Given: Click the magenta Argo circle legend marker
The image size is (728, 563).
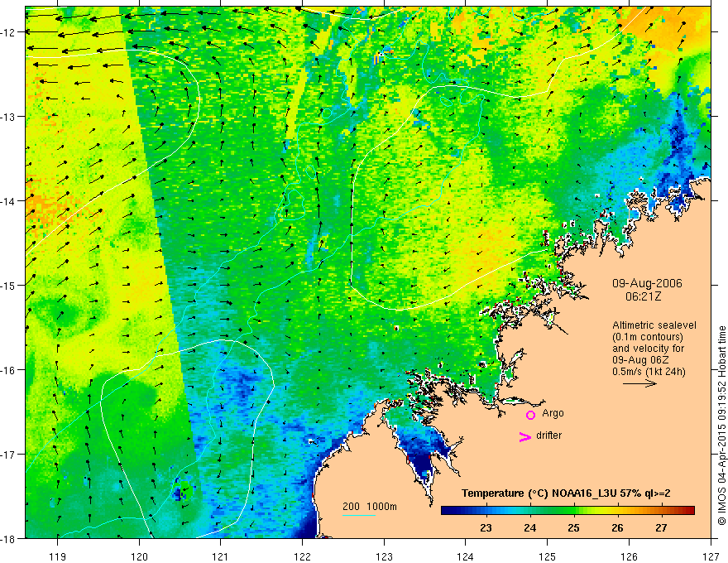Looking at the screenshot, I should 530,415.
